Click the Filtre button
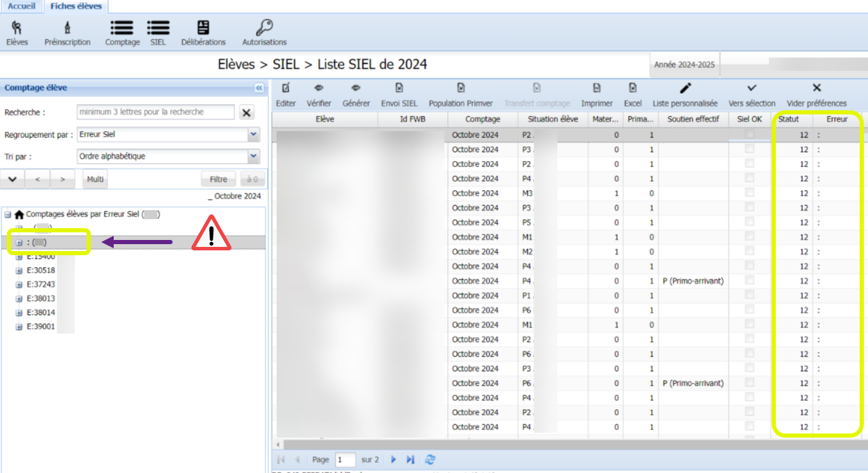 coord(218,180)
